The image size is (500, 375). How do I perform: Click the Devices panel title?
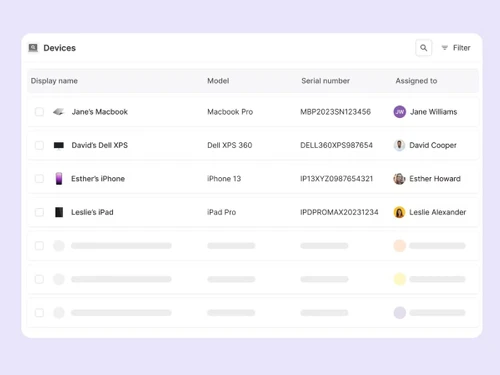click(x=60, y=48)
